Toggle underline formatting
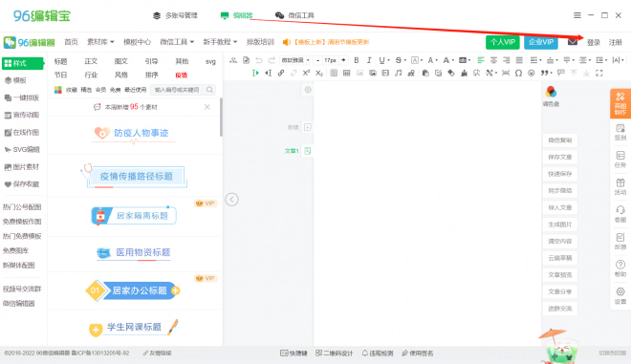 point(381,60)
